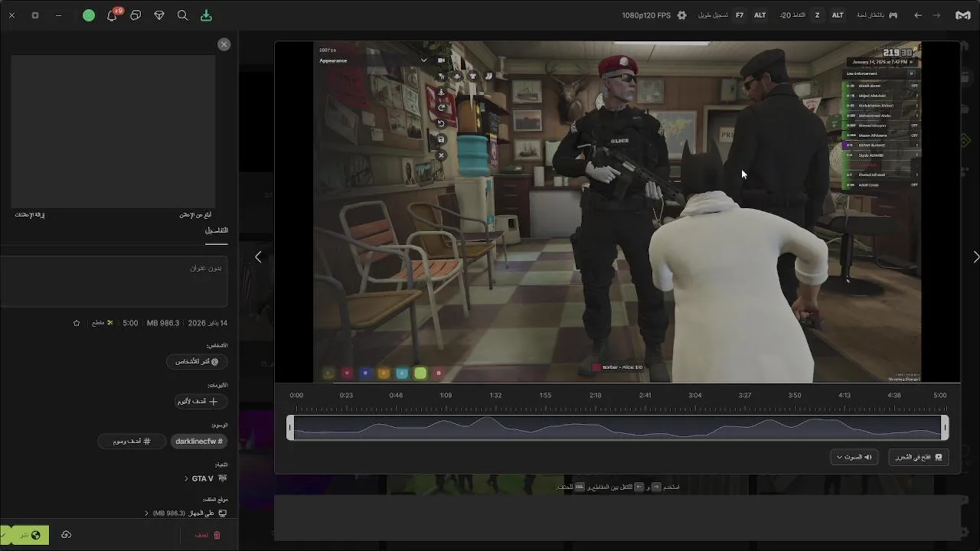Click the in-game rotate/refresh icon
Screen dimensions: 980x551
[x=441, y=108]
